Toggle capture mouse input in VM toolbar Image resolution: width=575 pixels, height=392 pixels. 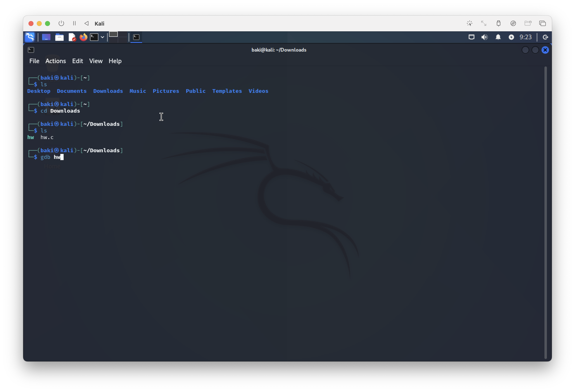(x=469, y=23)
